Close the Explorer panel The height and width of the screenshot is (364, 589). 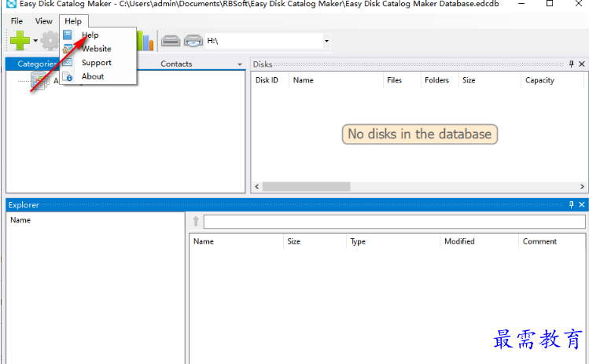pos(582,204)
